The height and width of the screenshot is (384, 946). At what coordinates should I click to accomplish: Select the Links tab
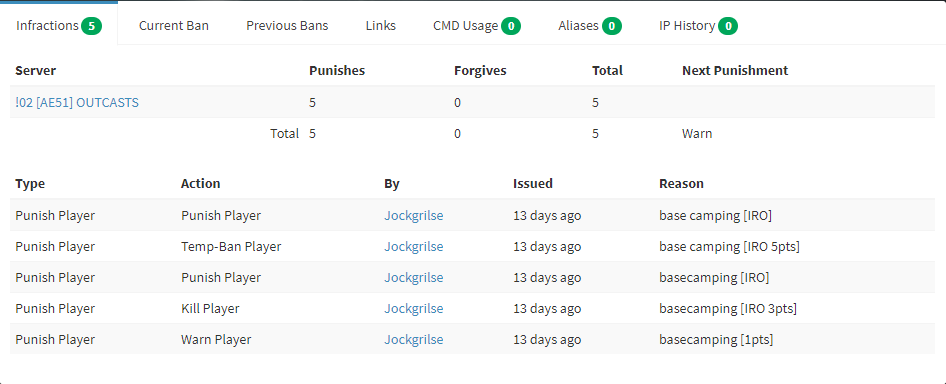pyautogui.click(x=381, y=25)
